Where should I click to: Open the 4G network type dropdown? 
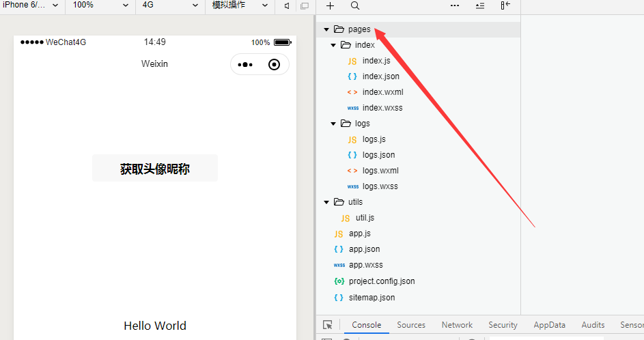point(170,5)
